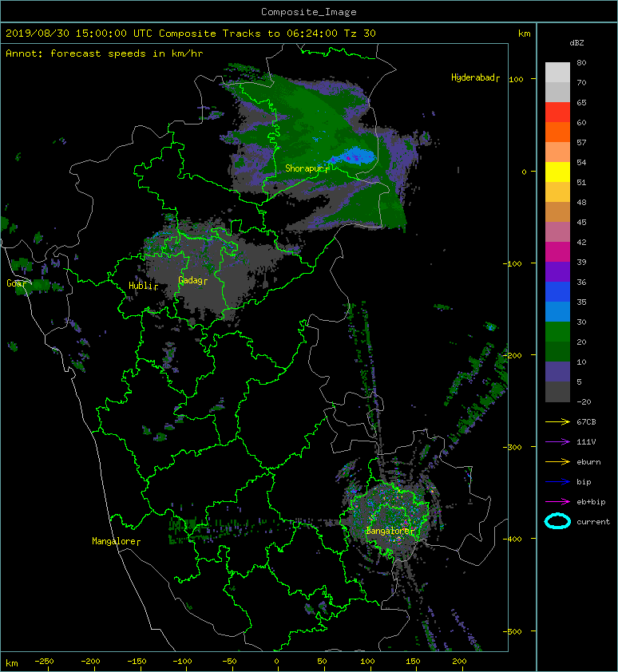Click the Bangalore city label
Viewport: 618px width, 672px height.
tap(390, 531)
